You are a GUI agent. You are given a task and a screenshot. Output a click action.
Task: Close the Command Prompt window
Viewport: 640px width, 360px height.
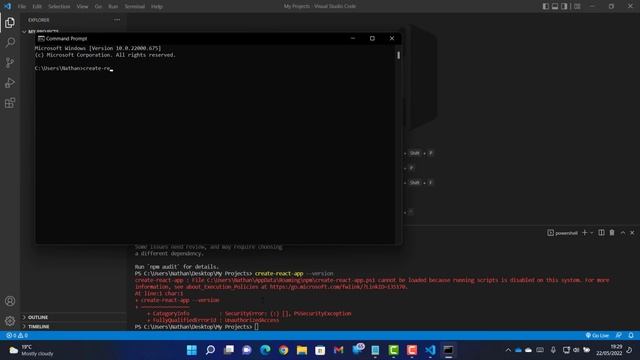click(x=392, y=38)
